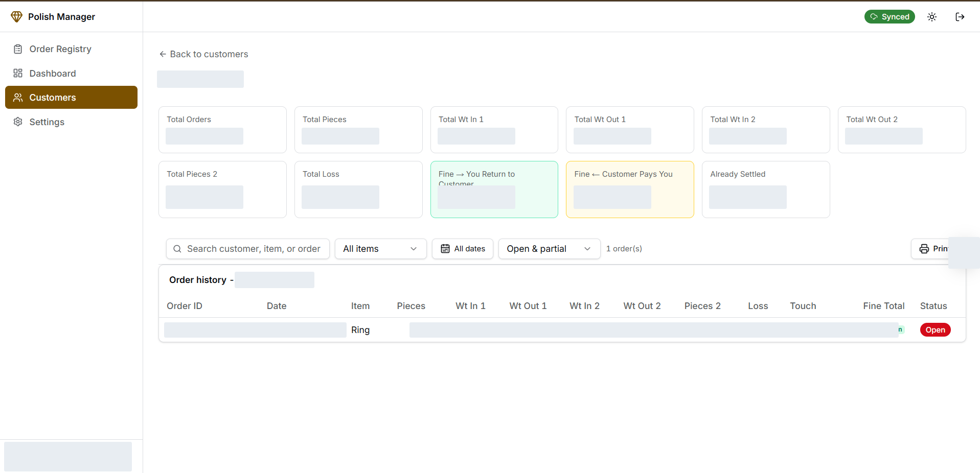The image size is (980, 473).
Task: Click the Total Pieces 2 card
Action: 222,190
